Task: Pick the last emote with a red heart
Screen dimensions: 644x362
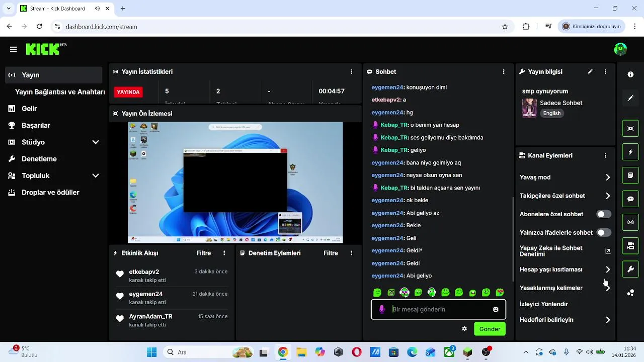Action: [500, 292]
